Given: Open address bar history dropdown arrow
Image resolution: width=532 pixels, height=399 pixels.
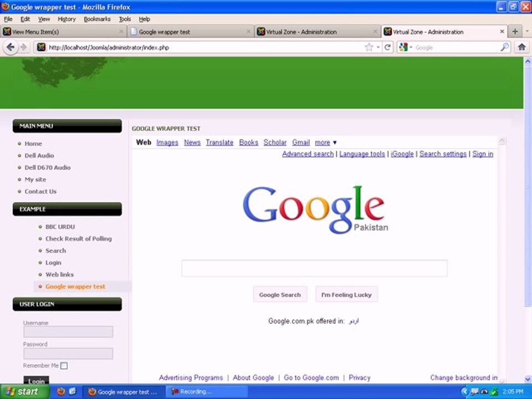Looking at the screenshot, I should click(378, 47).
